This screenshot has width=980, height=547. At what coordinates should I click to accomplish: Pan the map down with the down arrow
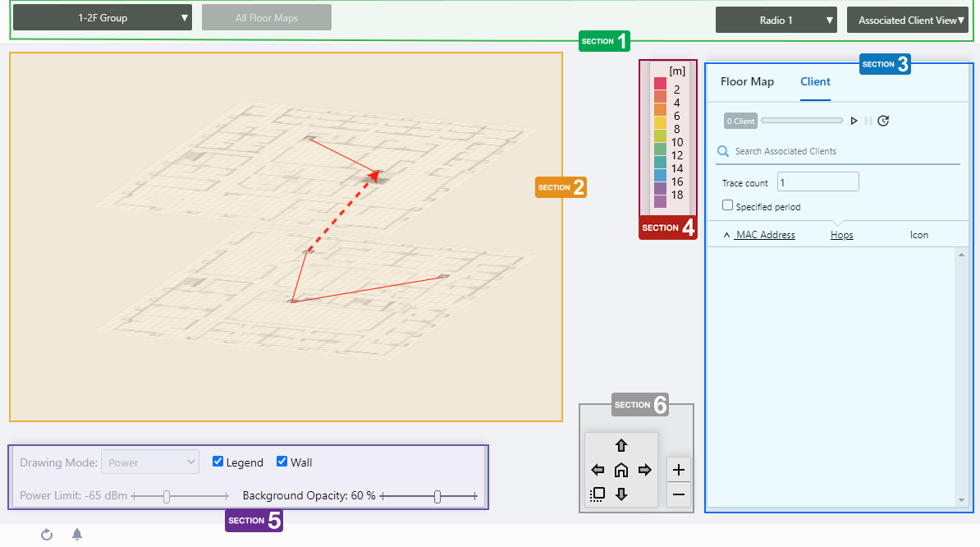tap(621, 494)
